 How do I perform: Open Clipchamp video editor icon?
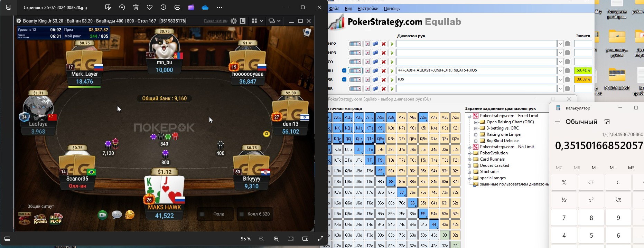[x=191, y=7]
